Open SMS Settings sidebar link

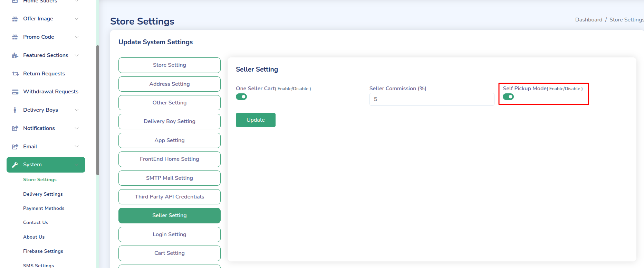[x=38, y=266]
